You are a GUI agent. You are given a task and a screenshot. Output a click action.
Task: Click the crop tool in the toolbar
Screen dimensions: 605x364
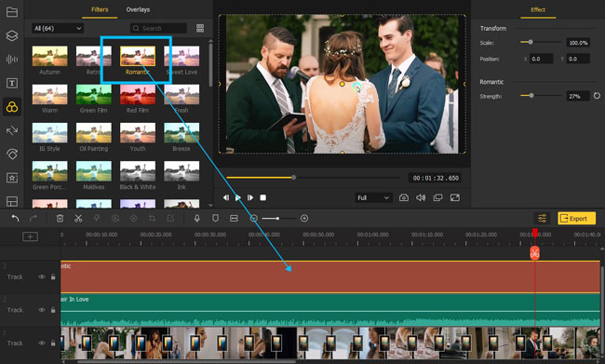152,219
